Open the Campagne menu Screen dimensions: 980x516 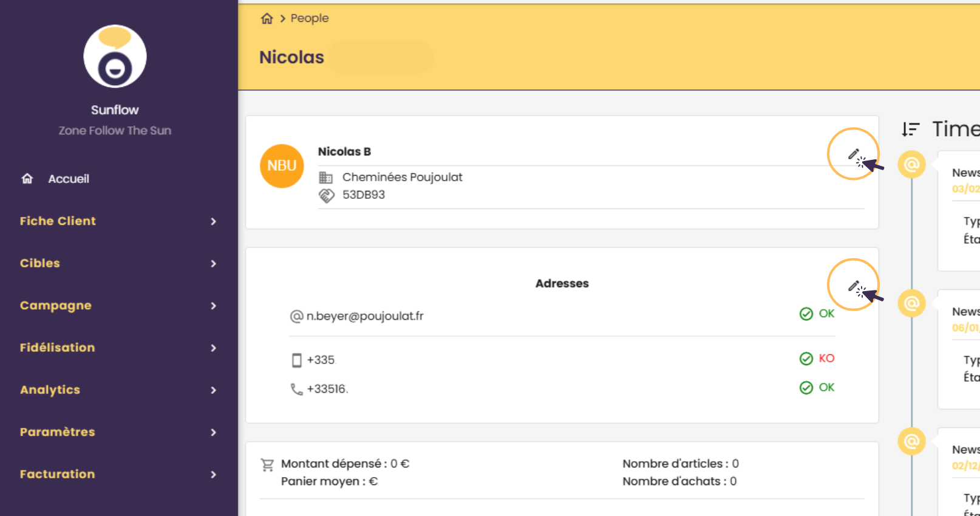point(56,306)
